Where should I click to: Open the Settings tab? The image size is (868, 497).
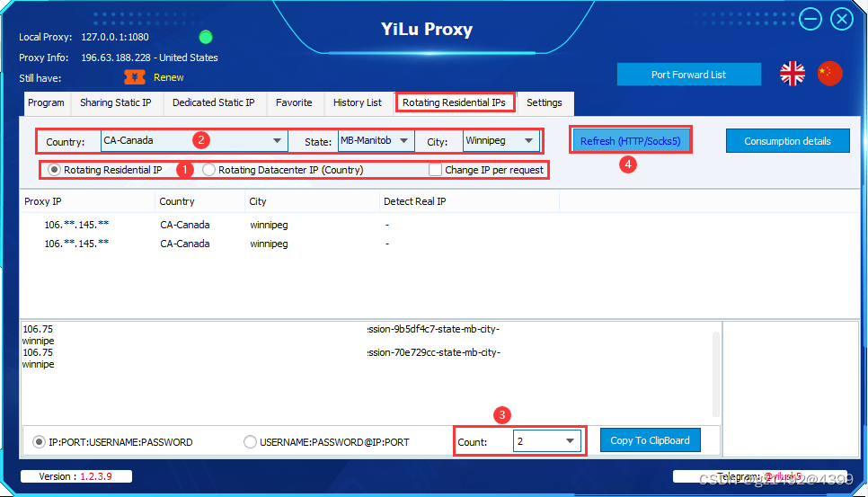pos(545,103)
